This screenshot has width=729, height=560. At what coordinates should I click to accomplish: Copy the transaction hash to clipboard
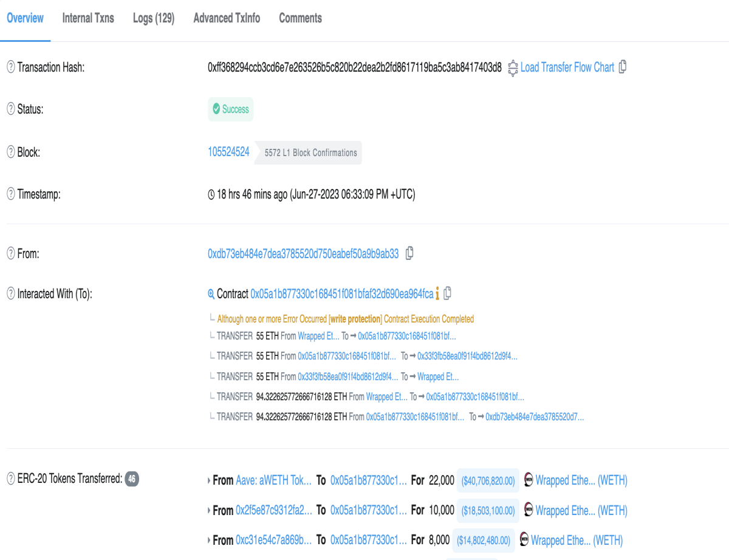click(622, 67)
